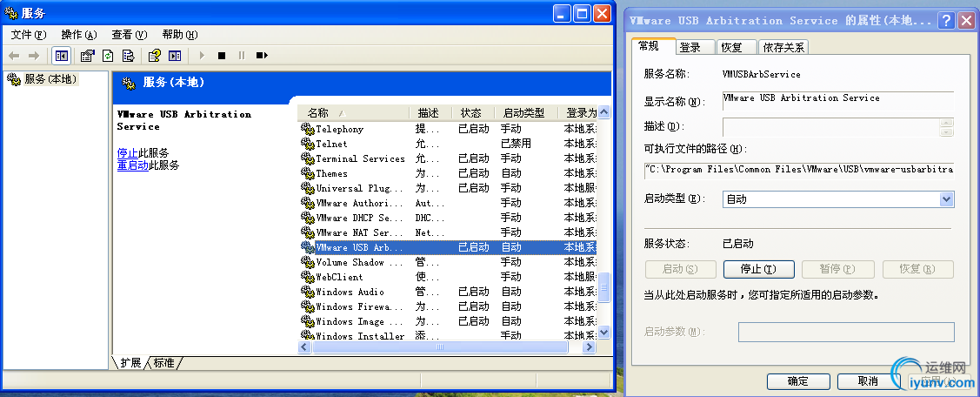This screenshot has width=980, height=397.
Task: Click the gear icon of the Windows Audio row
Action: pos(308,292)
